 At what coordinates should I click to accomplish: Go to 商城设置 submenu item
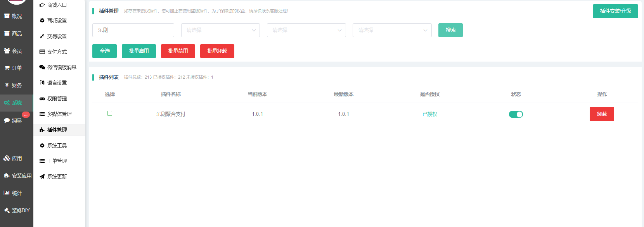coord(57,21)
